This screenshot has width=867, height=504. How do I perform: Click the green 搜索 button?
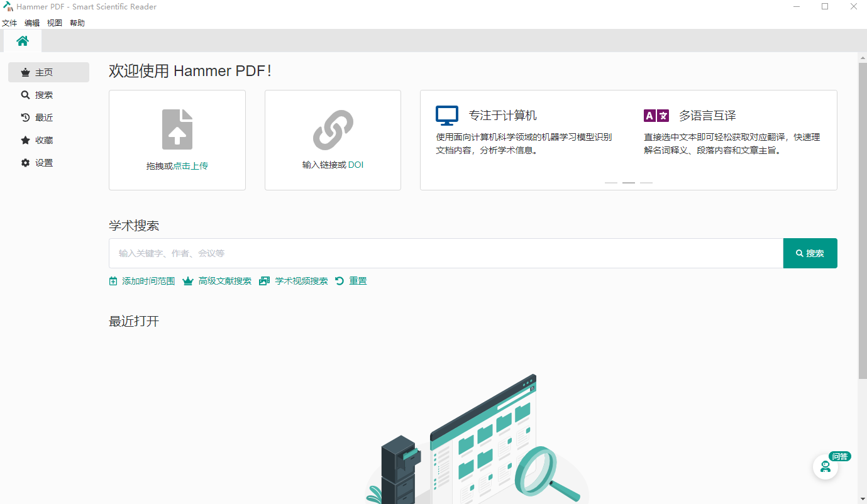810,253
